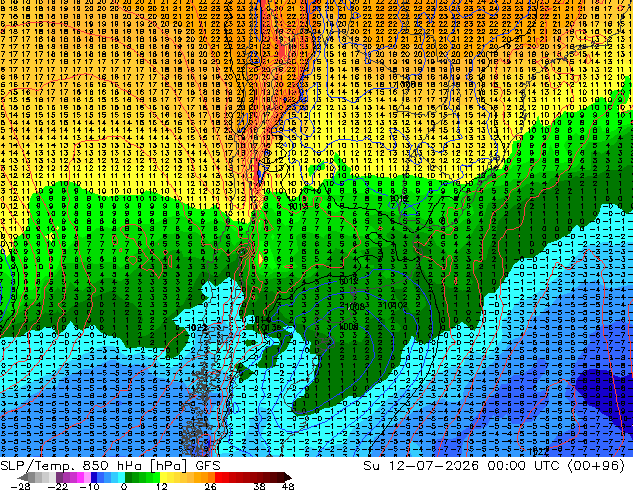Pick the dark green legend swatch right of 0
This screenshot has width=634, height=490.
[x=129, y=477]
